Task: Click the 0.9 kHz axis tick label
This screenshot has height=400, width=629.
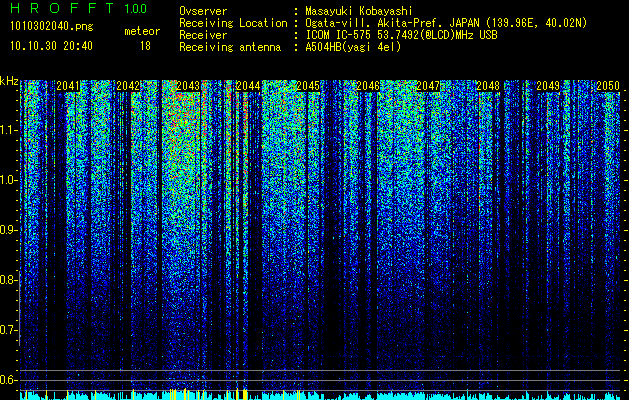Action: coord(9,230)
